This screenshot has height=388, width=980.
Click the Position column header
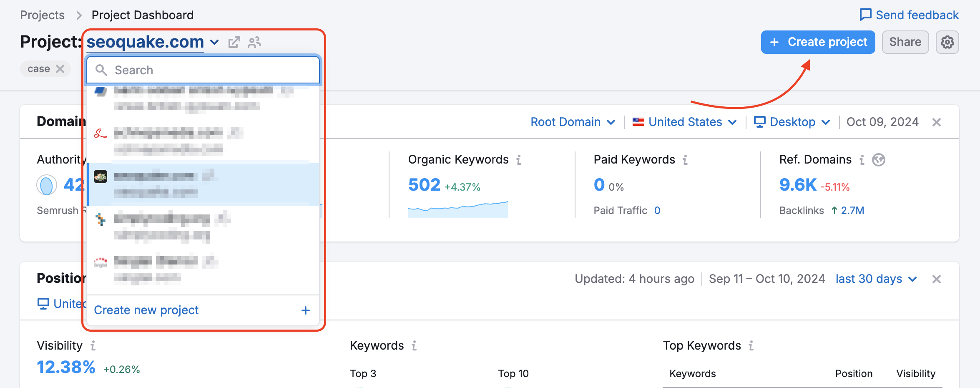click(854, 374)
